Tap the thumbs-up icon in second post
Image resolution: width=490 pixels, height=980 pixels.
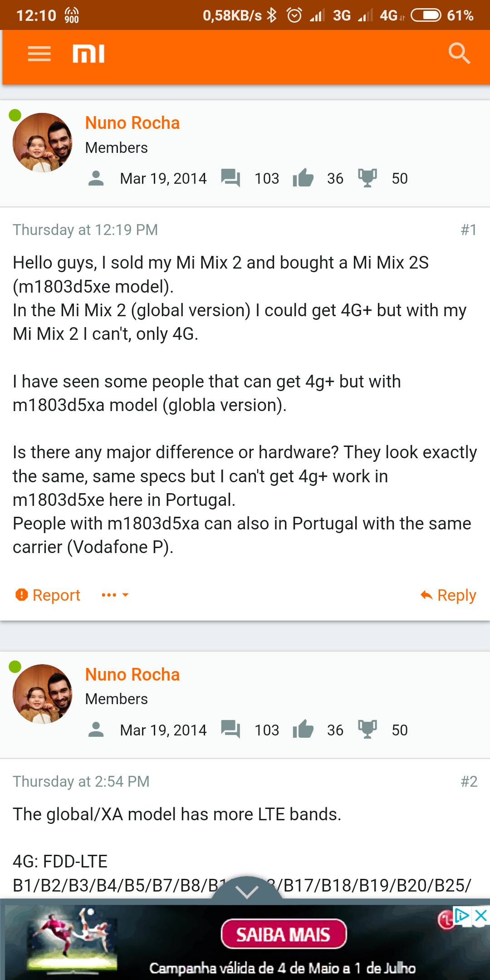point(303,730)
